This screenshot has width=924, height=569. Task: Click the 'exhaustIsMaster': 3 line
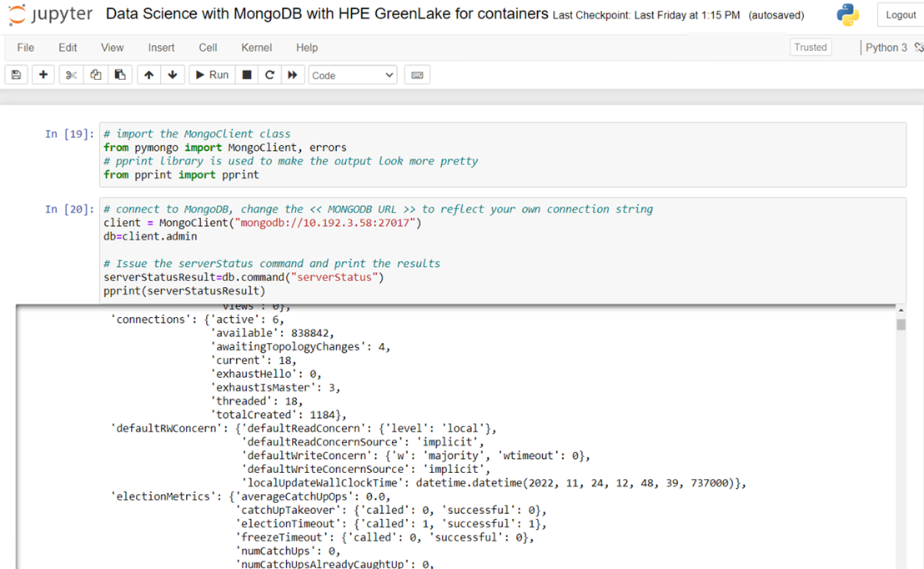coord(275,388)
